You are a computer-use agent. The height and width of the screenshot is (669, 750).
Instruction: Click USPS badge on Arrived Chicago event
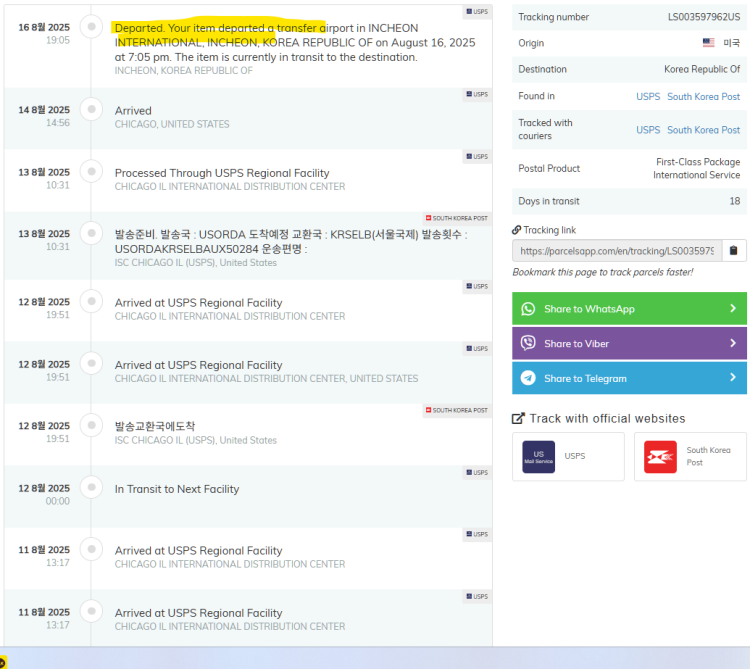[477, 94]
